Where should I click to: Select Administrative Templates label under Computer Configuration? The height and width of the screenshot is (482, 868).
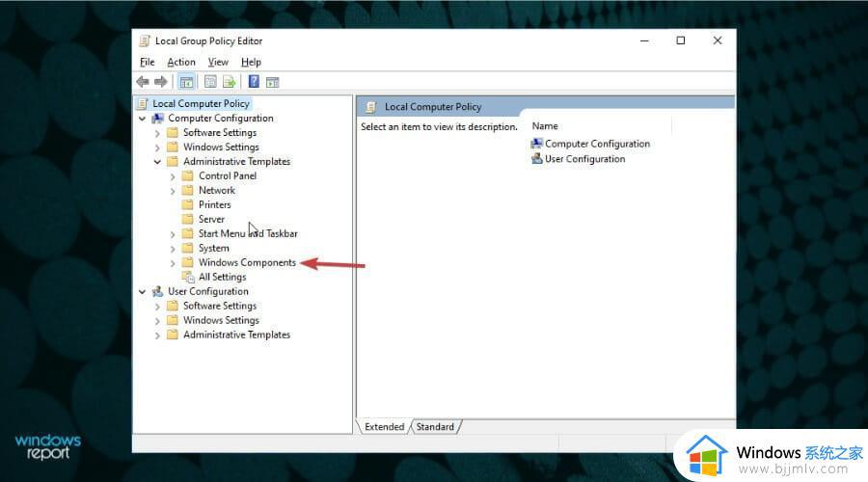[x=237, y=161]
